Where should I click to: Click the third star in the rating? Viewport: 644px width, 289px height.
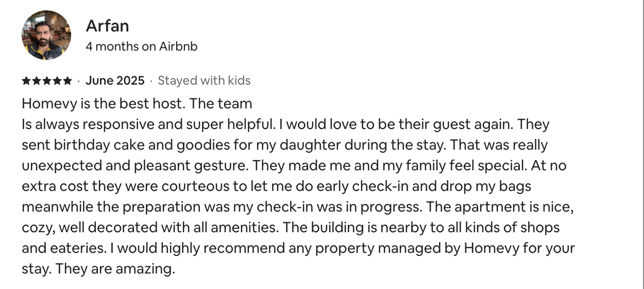point(47,81)
